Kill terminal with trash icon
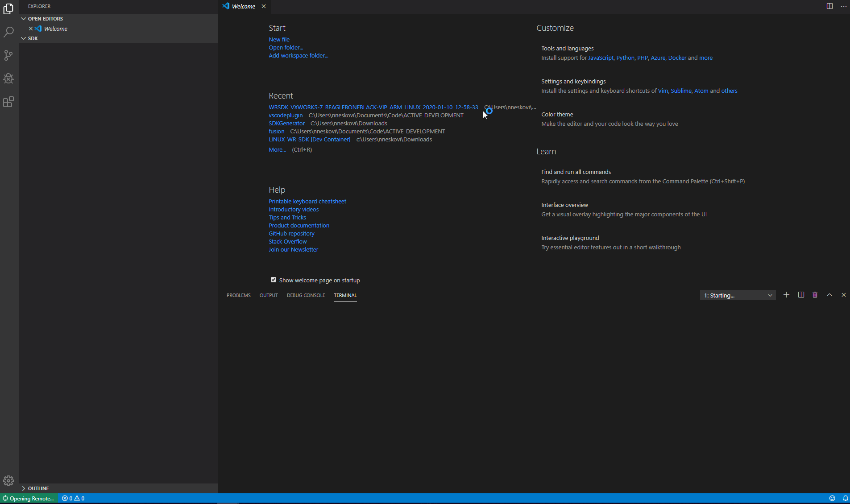850x504 pixels. 815,295
